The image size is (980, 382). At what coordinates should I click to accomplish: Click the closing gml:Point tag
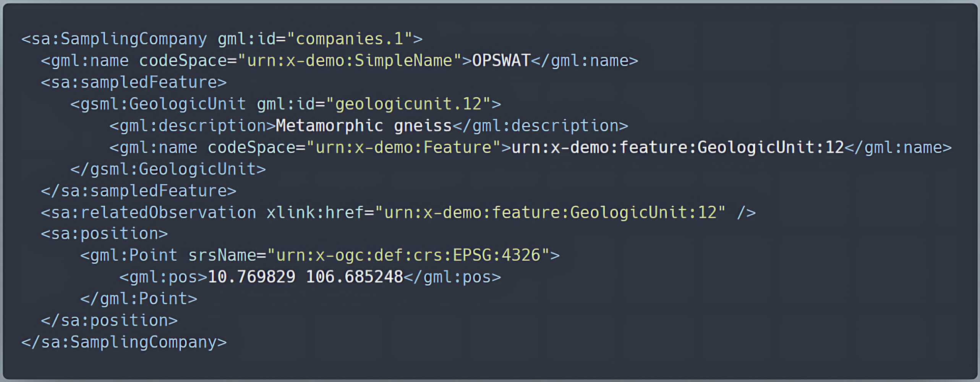[138, 299]
